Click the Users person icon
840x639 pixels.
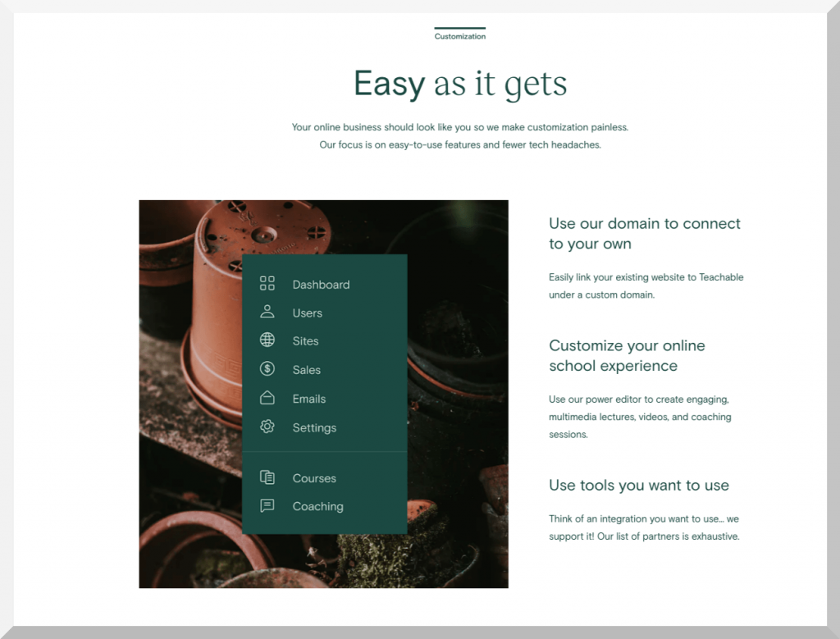click(x=267, y=313)
